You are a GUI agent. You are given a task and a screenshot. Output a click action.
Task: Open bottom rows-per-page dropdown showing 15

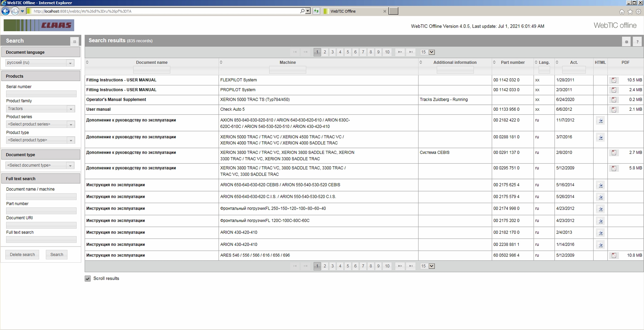[427, 266]
